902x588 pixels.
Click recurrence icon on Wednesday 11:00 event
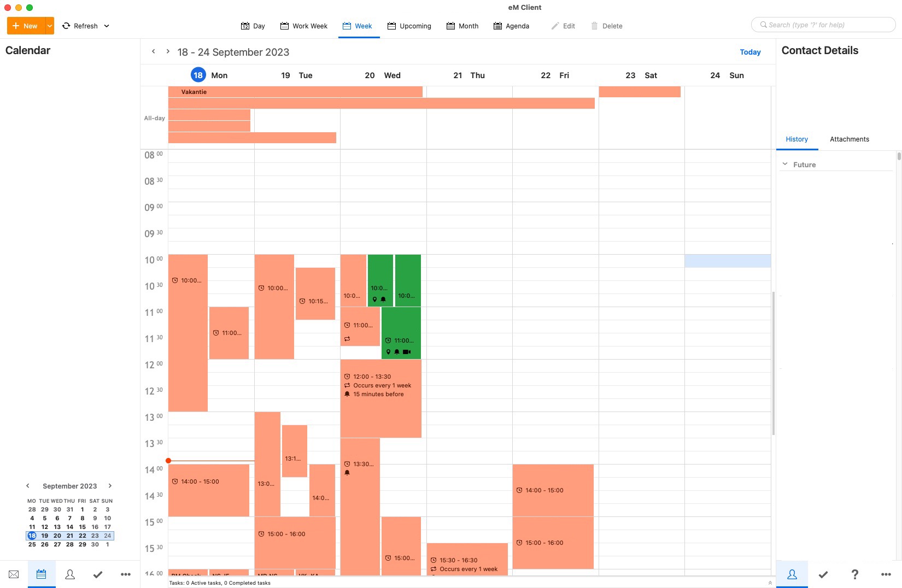pos(347,339)
